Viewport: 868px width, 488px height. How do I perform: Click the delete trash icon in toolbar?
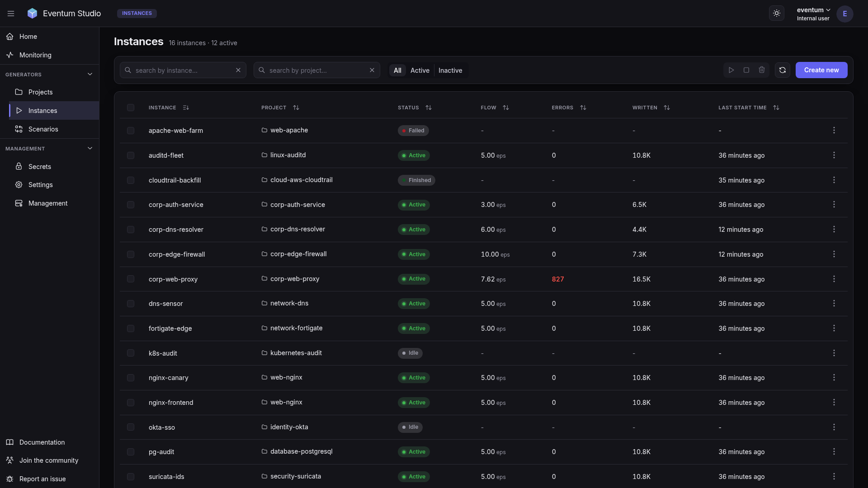761,70
